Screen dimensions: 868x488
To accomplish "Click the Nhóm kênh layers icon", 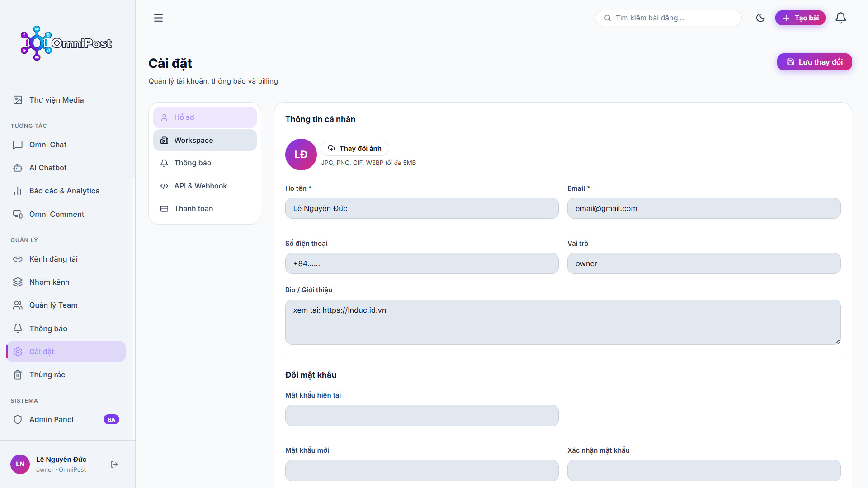I will [18, 282].
